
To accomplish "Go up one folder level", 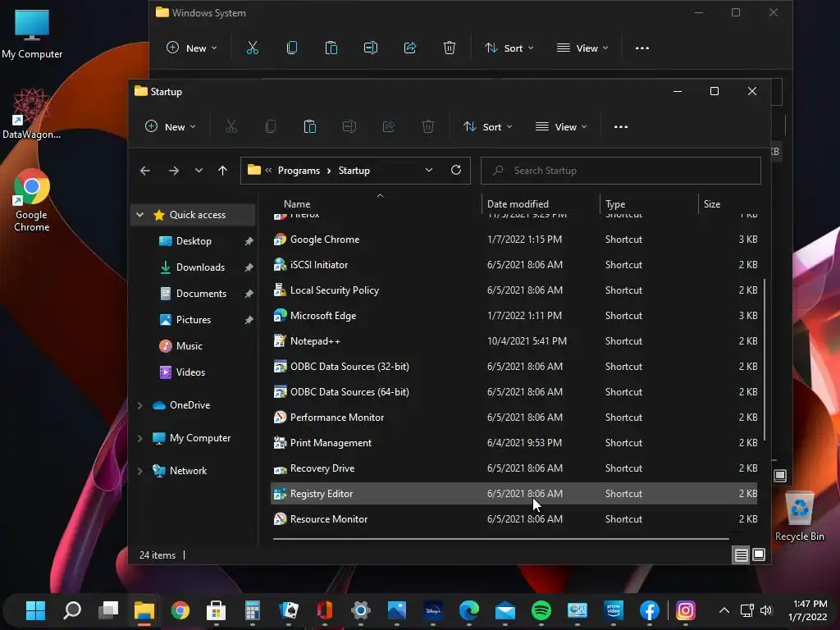I will pyautogui.click(x=223, y=171).
